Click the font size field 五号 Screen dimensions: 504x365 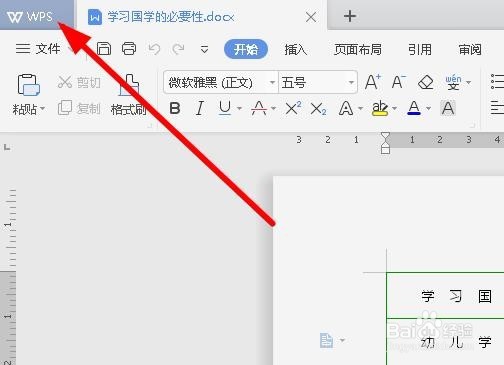coord(312,82)
